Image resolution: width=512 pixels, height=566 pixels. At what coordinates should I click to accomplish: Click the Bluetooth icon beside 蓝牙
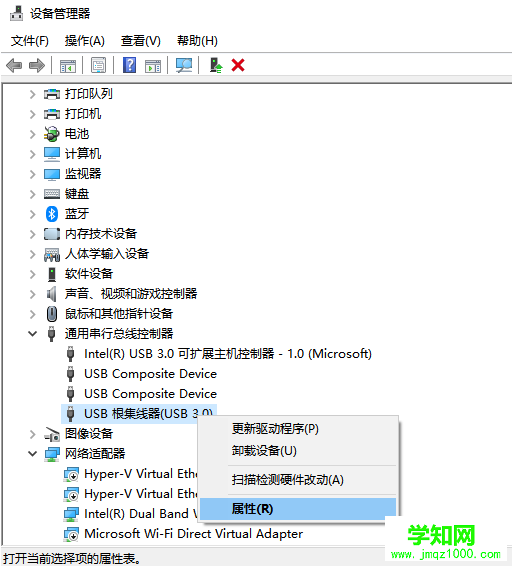click(52, 214)
